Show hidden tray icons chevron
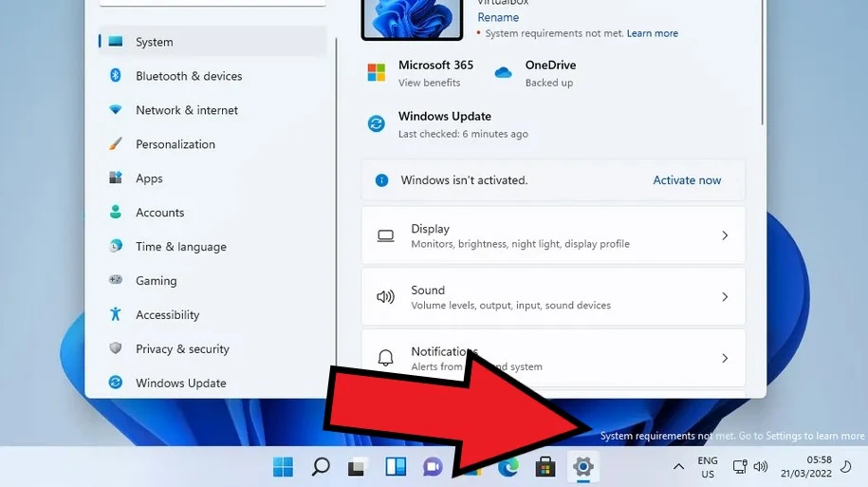This screenshot has height=487, width=868. coord(678,467)
